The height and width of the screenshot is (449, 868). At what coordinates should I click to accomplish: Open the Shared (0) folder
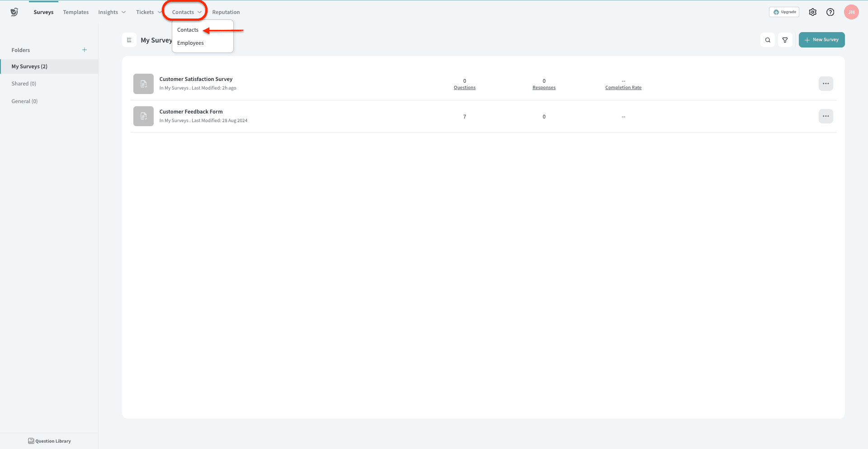[x=24, y=84]
